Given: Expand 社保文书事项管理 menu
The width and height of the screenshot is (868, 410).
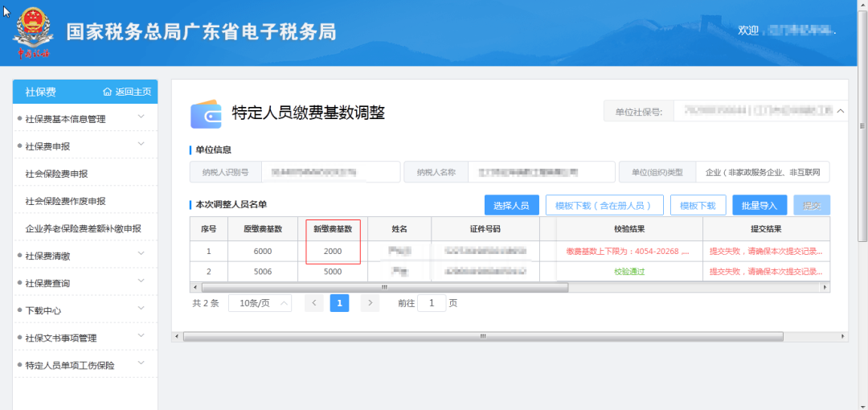Looking at the screenshot, I should coord(85,338).
